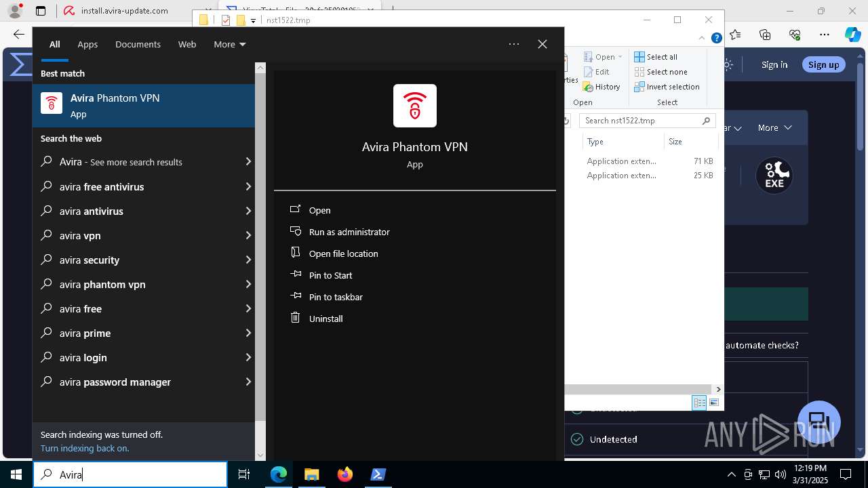Open Edge Copilot sidebar icon
Image resolution: width=868 pixels, height=488 pixels.
coord(853,35)
